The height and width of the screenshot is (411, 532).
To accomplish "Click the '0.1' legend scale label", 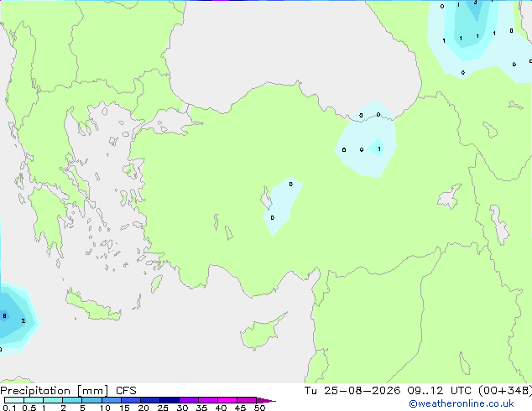I will click(x=9, y=408).
